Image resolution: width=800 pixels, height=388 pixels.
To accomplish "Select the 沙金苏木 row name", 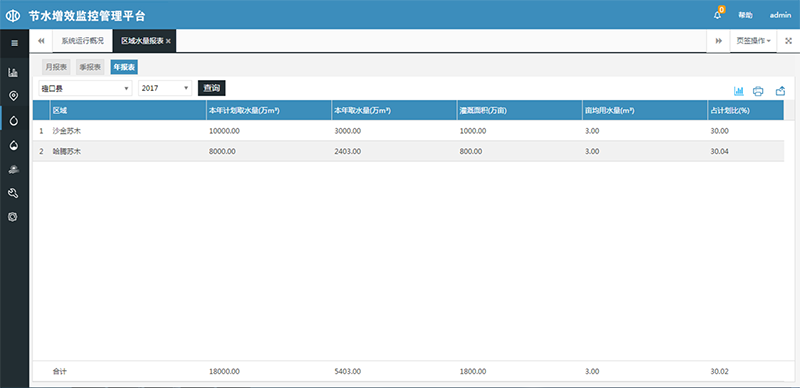I will [x=67, y=131].
